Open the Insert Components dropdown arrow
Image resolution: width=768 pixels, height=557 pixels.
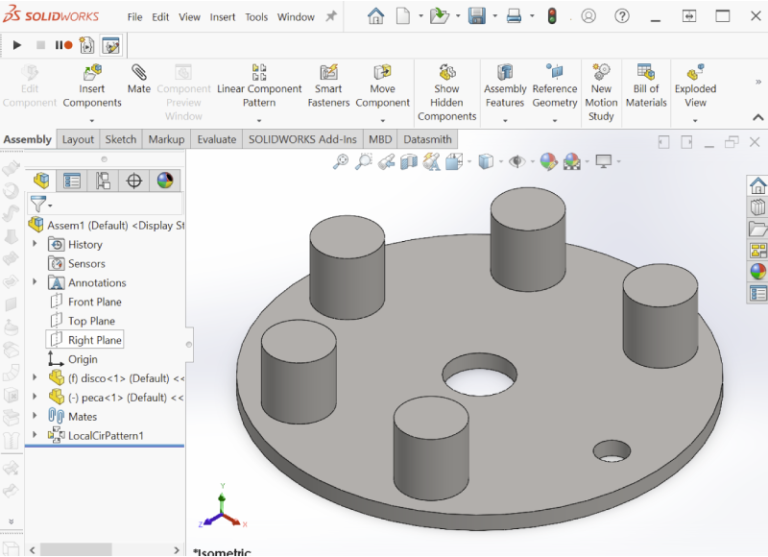(x=92, y=120)
